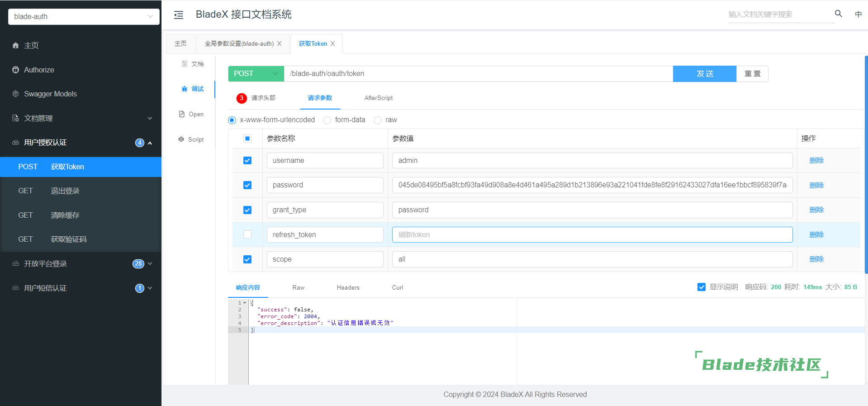Expand the 用户短信认证 group
The height and width of the screenshot is (406, 868).
81,288
